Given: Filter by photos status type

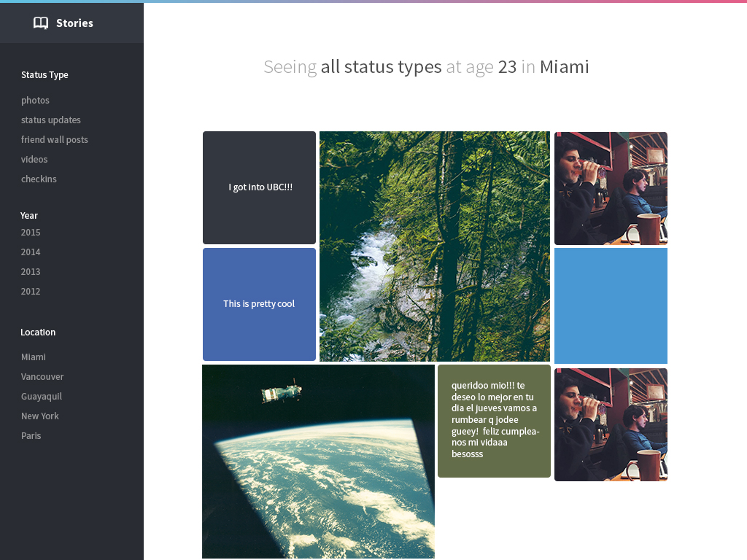Looking at the screenshot, I should (x=35, y=101).
